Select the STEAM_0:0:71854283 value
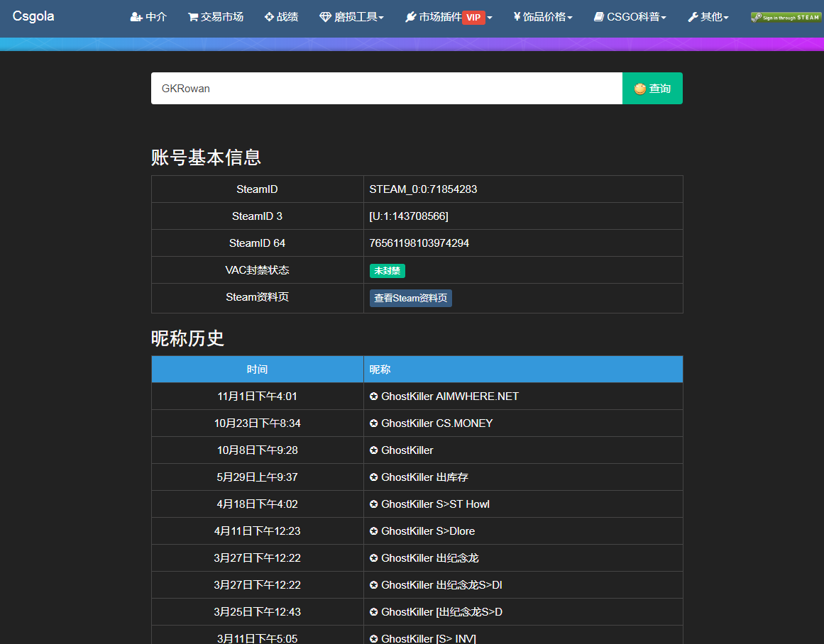This screenshot has width=824, height=644. point(423,189)
